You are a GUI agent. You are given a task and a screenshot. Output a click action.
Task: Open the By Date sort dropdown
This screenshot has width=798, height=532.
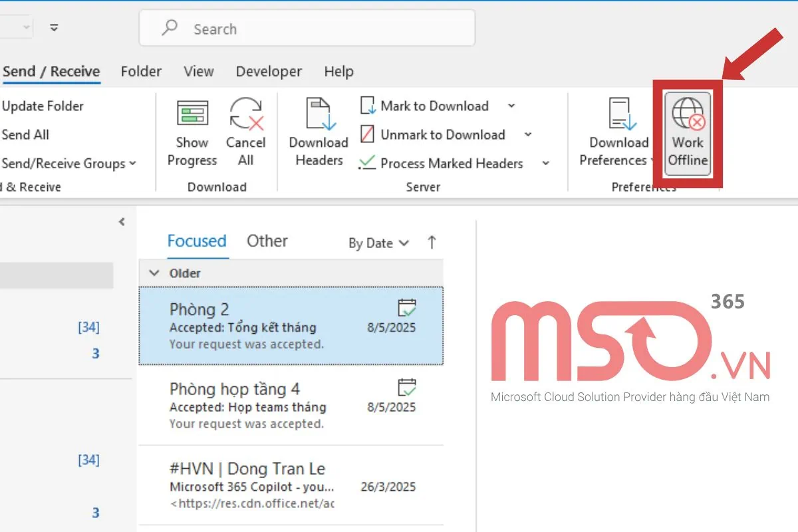376,243
